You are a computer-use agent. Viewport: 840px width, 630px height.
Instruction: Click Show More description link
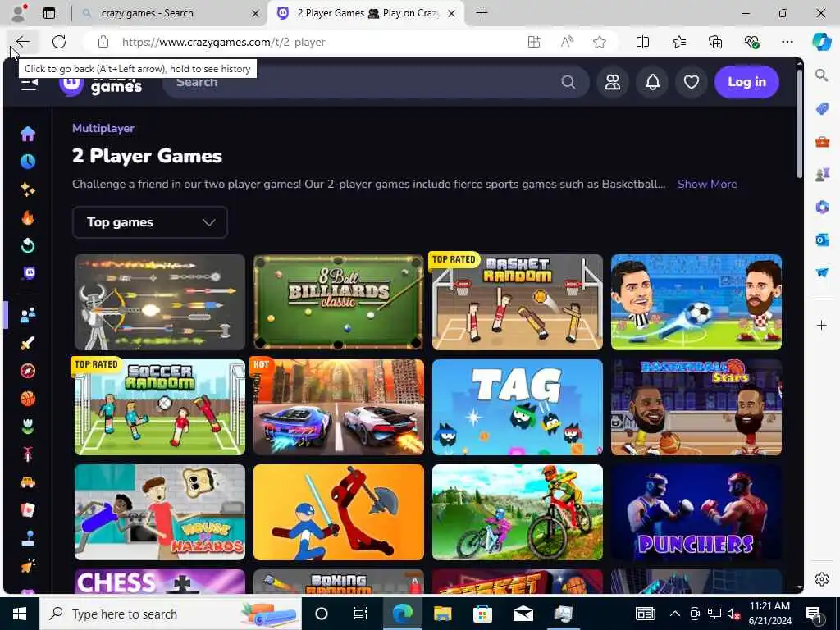[x=707, y=184]
